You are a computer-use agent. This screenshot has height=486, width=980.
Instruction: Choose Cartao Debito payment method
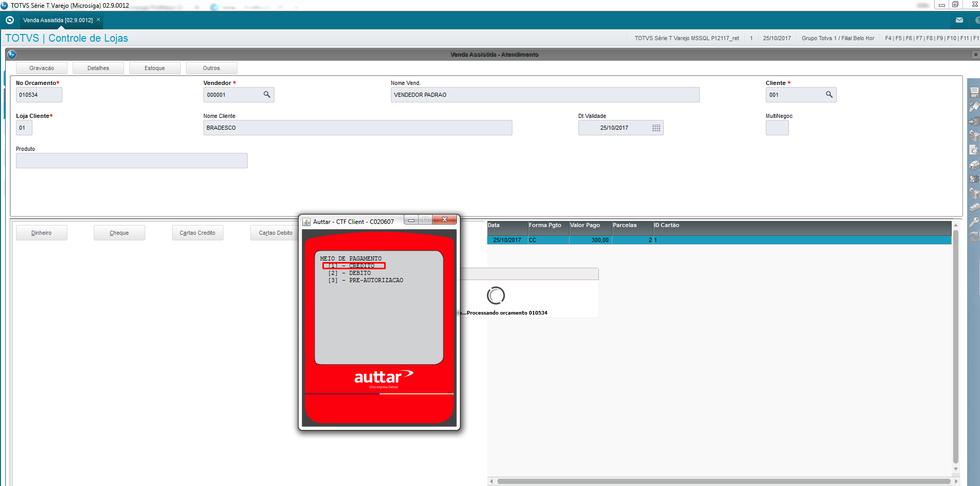[x=276, y=233]
